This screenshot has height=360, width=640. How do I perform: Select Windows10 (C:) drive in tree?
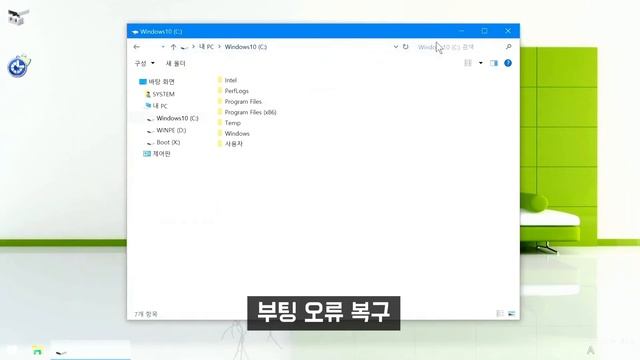[173, 118]
